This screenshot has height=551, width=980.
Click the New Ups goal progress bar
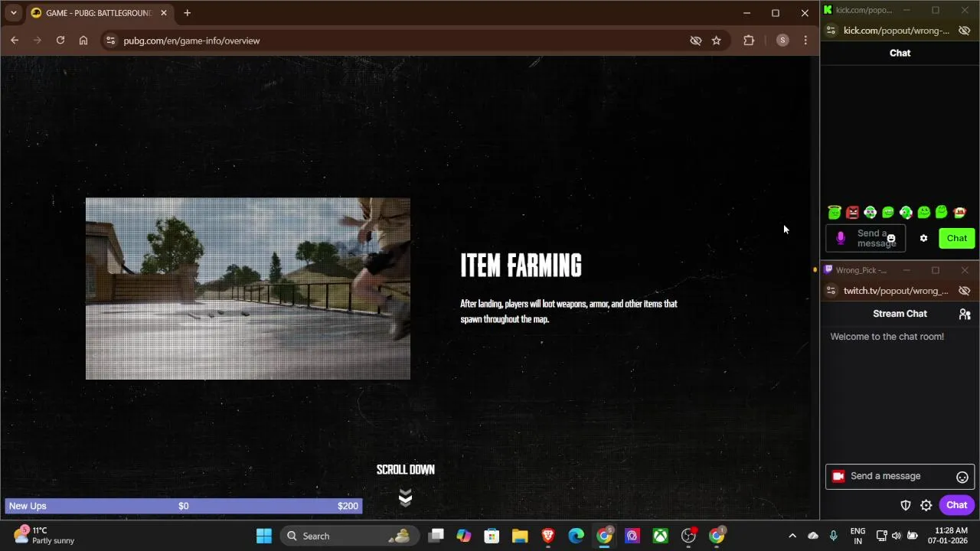[x=184, y=506]
